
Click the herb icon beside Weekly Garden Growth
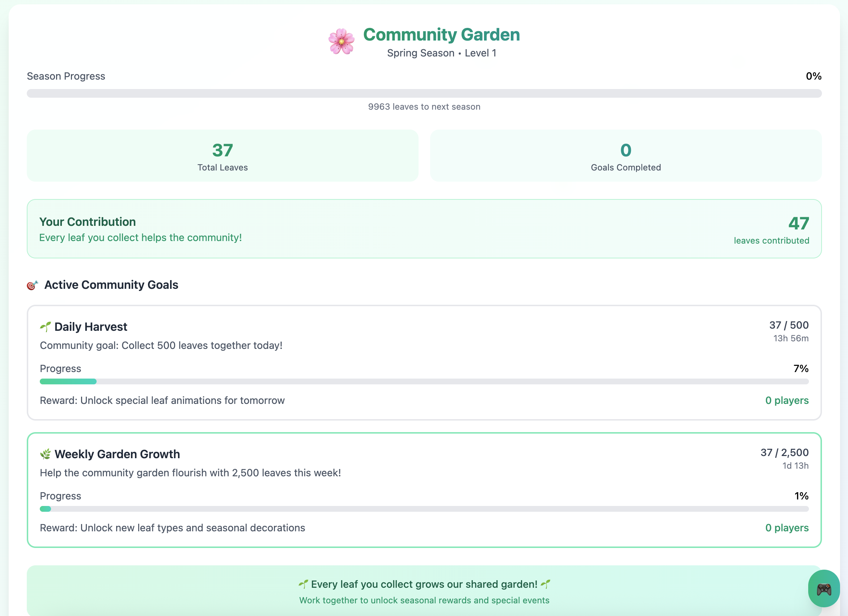click(45, 454)
